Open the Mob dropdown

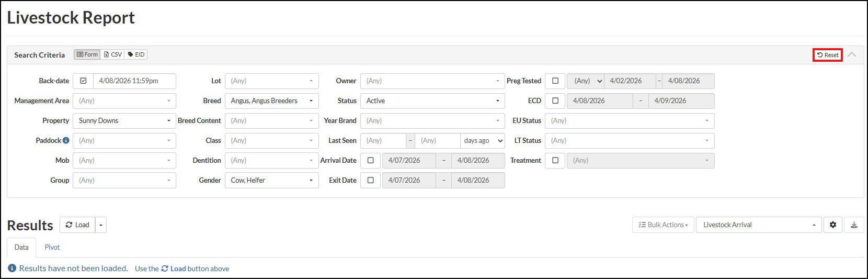(124, 161)
